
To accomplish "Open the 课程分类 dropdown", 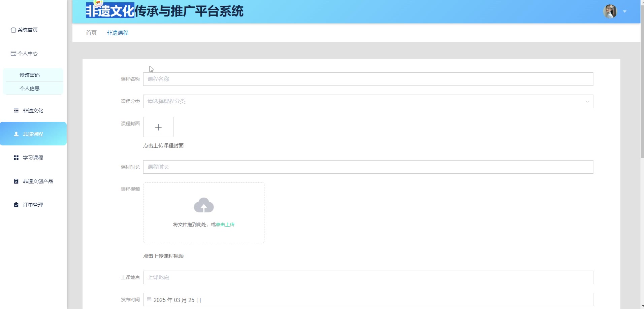I will [x=368, y=101].
